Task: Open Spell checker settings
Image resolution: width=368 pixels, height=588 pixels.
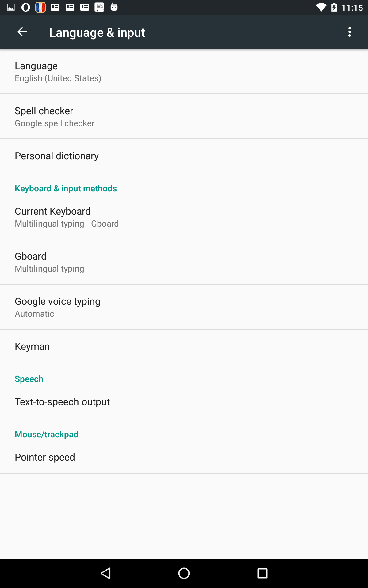Action: (x=184, y=117)
